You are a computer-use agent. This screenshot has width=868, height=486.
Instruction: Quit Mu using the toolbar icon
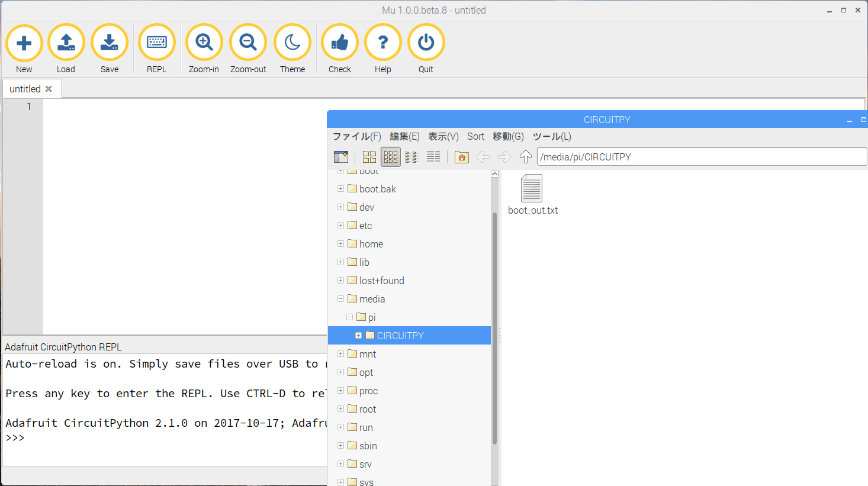(426, 42)
